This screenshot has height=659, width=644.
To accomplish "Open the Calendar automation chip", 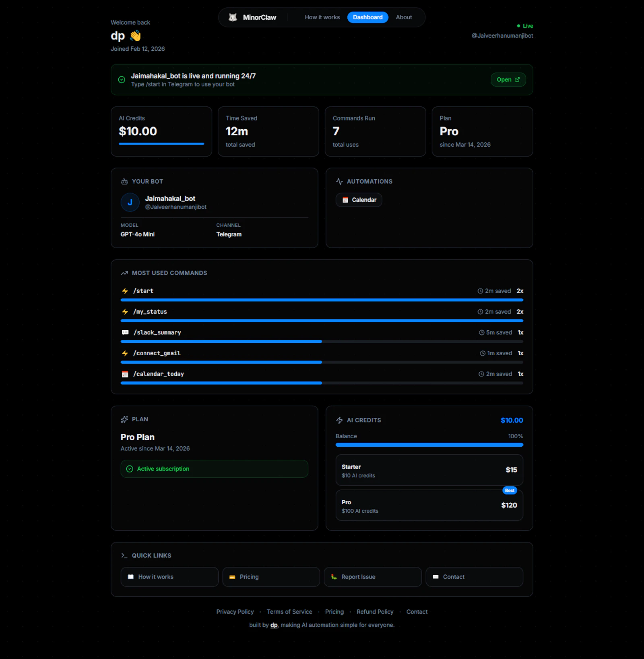I will pos(359,200).
